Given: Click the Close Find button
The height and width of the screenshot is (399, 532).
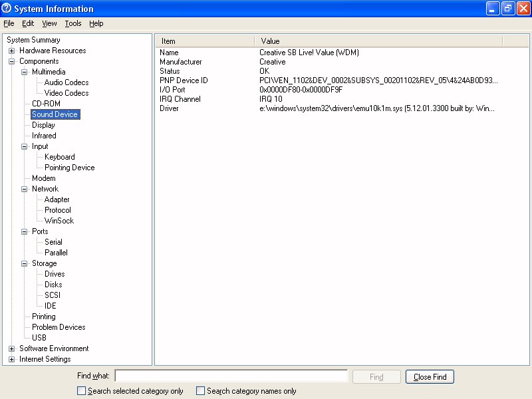Looking at the screenshot, I should click(x=430, y=376).
